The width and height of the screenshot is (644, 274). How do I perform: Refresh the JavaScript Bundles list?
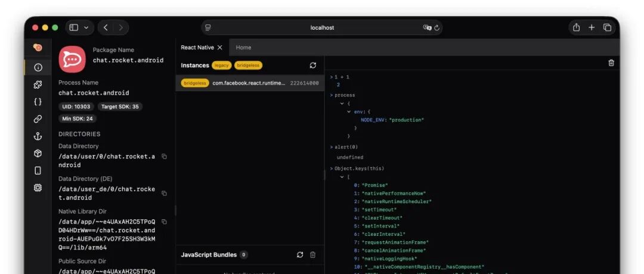300,255
